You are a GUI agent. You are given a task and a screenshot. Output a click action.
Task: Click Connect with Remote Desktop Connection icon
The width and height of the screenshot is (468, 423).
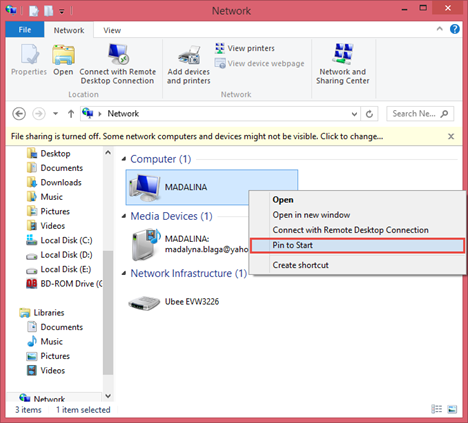tap(117, 64)
